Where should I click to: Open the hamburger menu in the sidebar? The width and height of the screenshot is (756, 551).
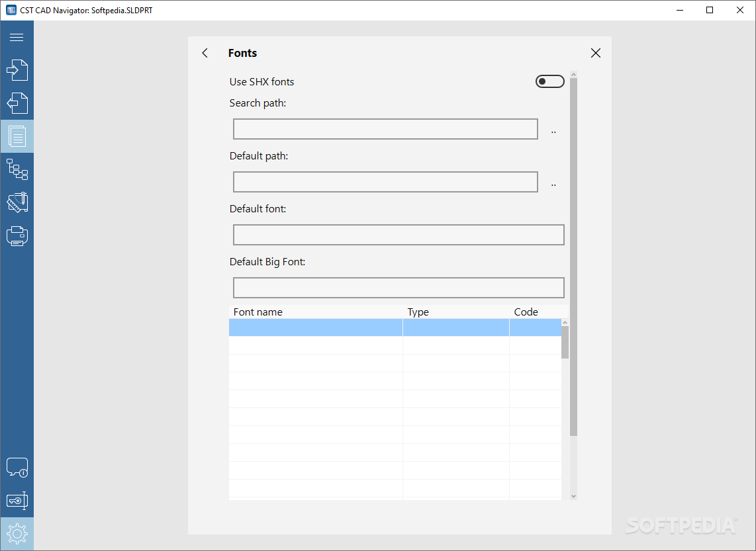[17, 37]
